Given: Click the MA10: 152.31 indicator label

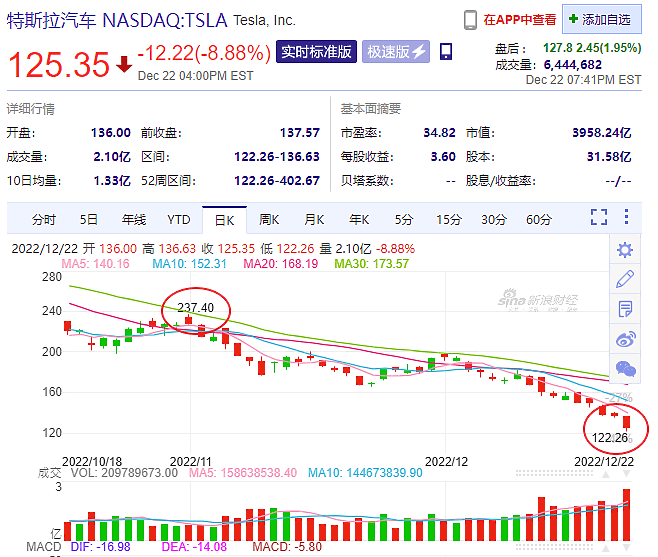Looking at the screenshot, I should (189, 264).
